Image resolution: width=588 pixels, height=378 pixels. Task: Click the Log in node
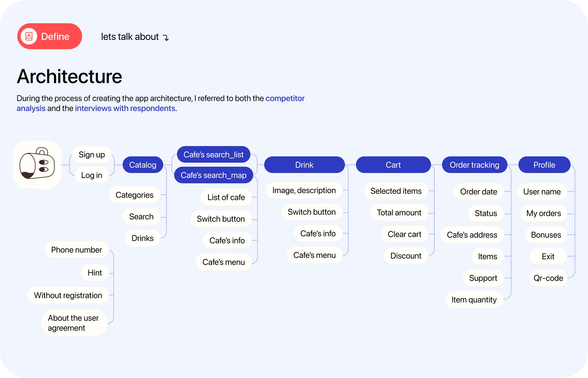[92, 175]
